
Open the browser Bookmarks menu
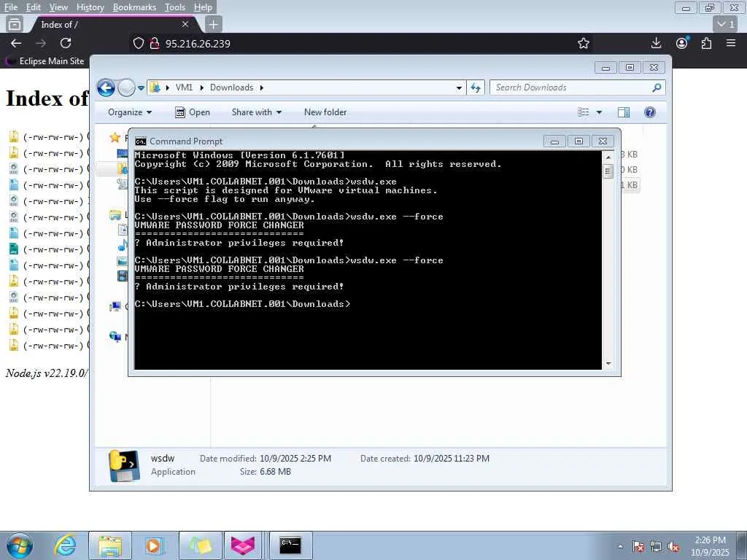point(134,7)
